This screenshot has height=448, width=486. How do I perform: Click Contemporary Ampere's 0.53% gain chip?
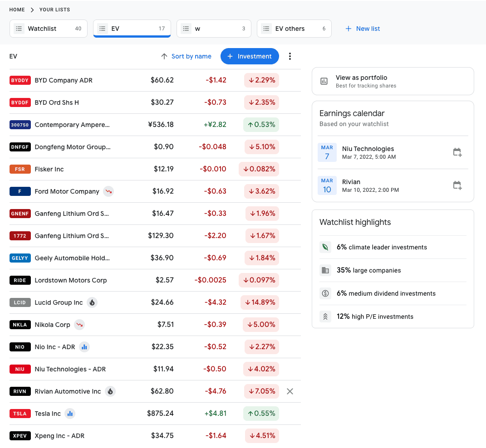pos(261,125)
